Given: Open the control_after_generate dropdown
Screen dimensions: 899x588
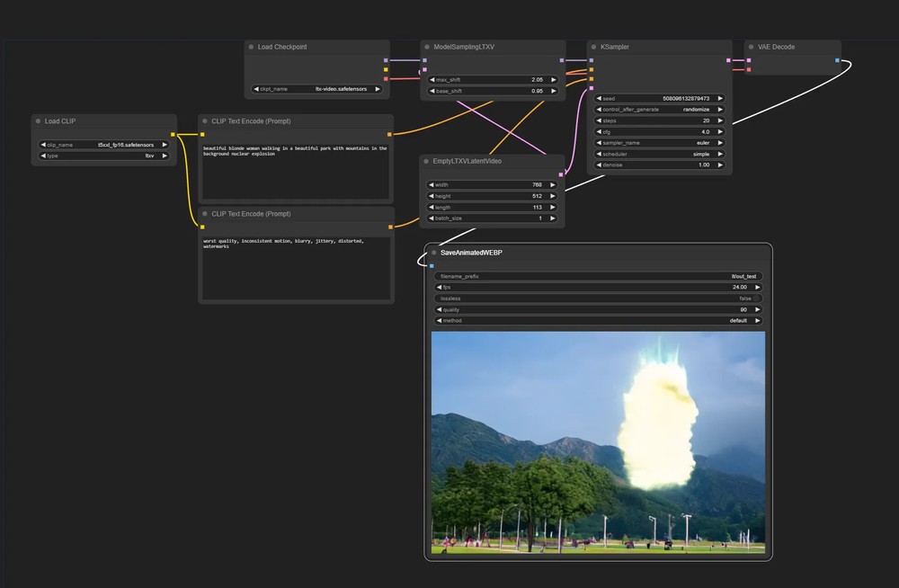Looking at the screenshot, I should click(x=659, y=110).
